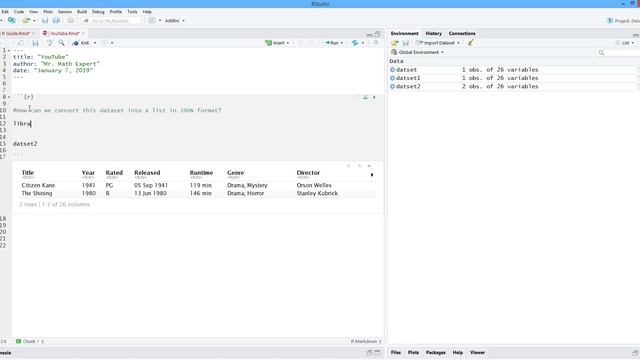
Task: Switch to the Packages tab
Action: pyautogui.click(x=436, y=352)
